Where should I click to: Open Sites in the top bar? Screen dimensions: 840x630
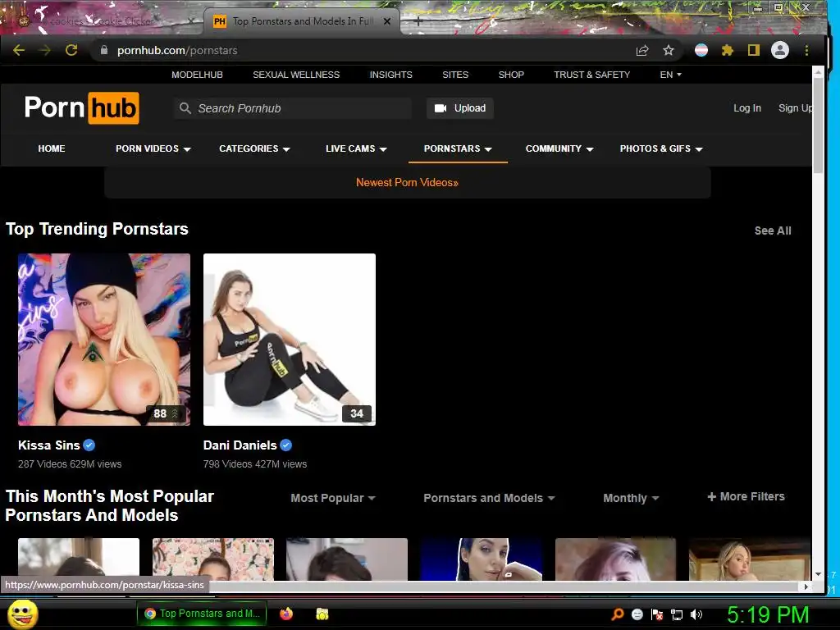point(455,75)
